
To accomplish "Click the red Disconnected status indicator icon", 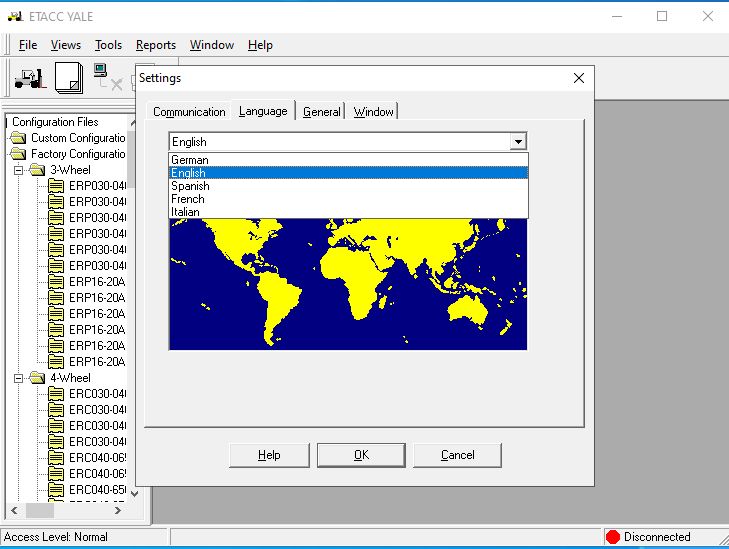I will pyautogui.click(x=613, y=537).
